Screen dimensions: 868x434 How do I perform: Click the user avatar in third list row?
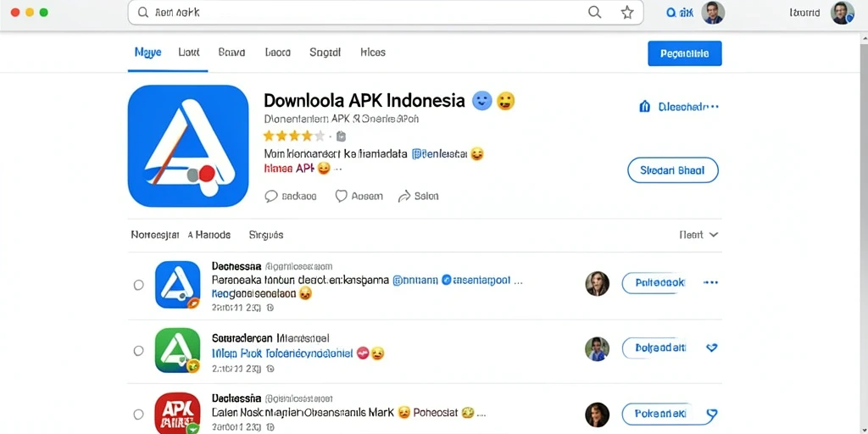(598, 414)
